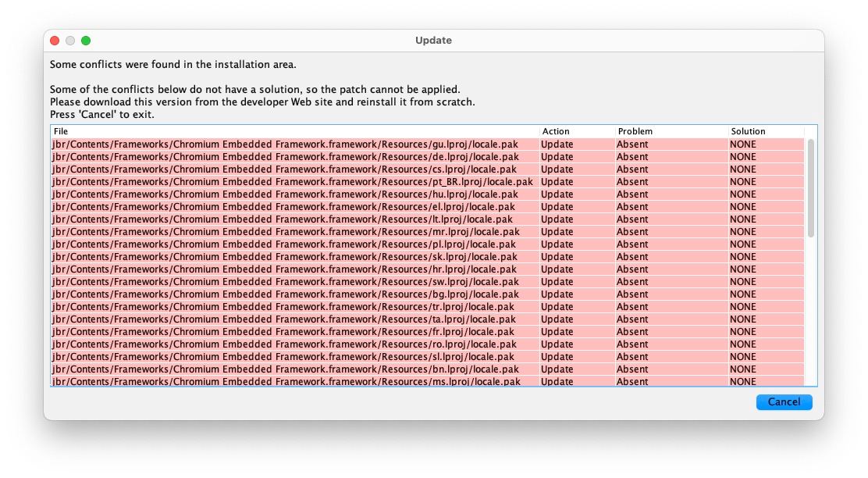Select the bn.lproj/locale.pak file row
The image size is (868, 478).
[427, 369]
